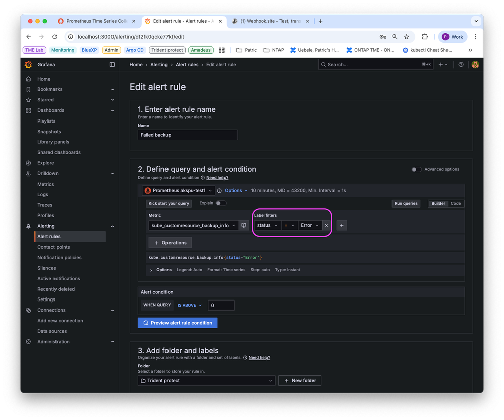Click inside the alert rule Name field
The height and width of the screenshot is (420, 504).
point(187,135)
